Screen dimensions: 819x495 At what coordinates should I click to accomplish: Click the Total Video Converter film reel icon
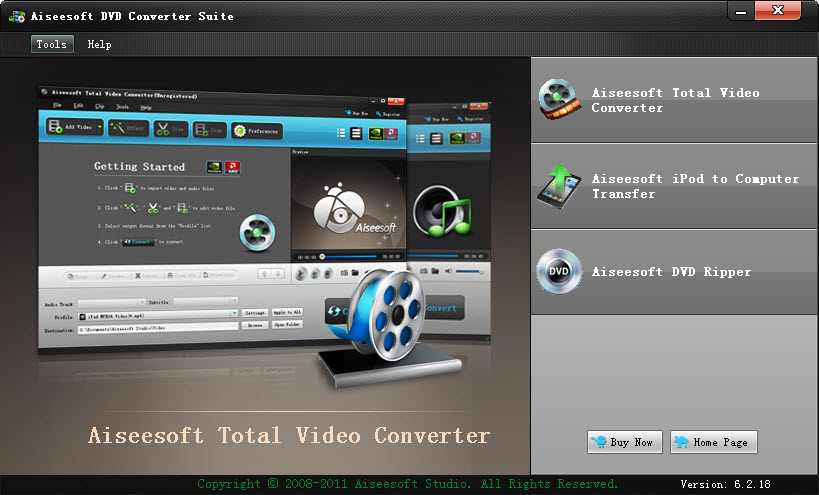point(559,99)
